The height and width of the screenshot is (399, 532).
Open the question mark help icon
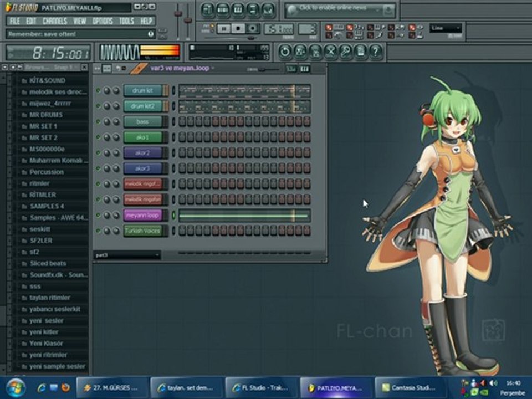point(376,52)
